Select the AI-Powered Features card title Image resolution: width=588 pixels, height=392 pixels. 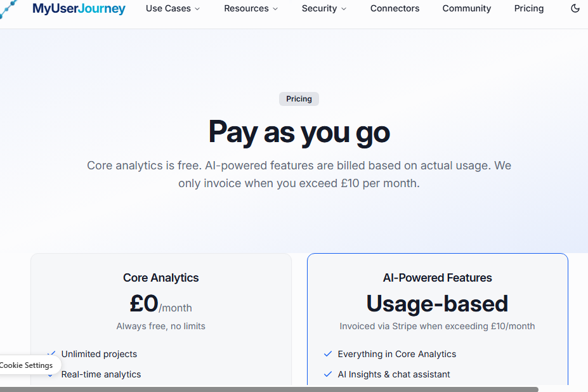click(x=437, y=278)
